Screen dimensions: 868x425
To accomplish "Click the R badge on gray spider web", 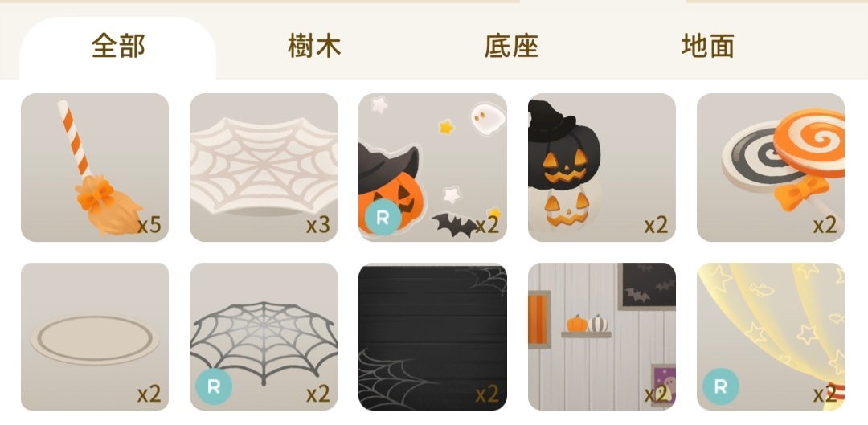I will tap(214, 386).
